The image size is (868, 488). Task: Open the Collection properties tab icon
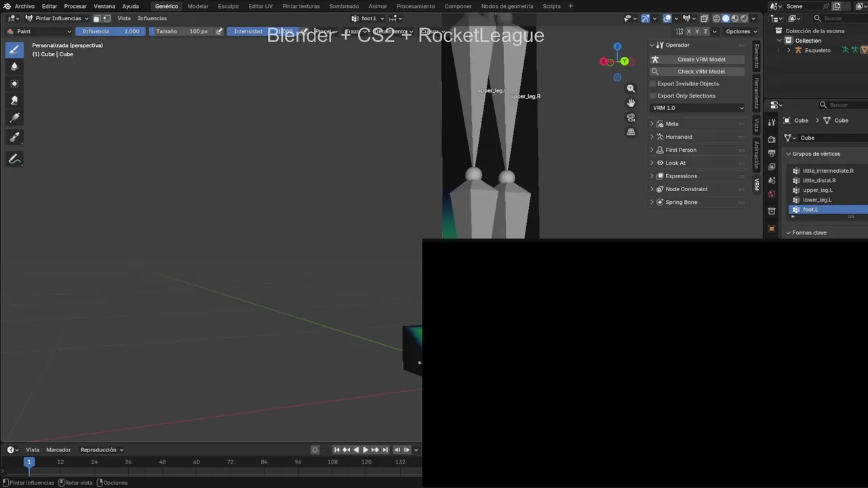point(772,211)
